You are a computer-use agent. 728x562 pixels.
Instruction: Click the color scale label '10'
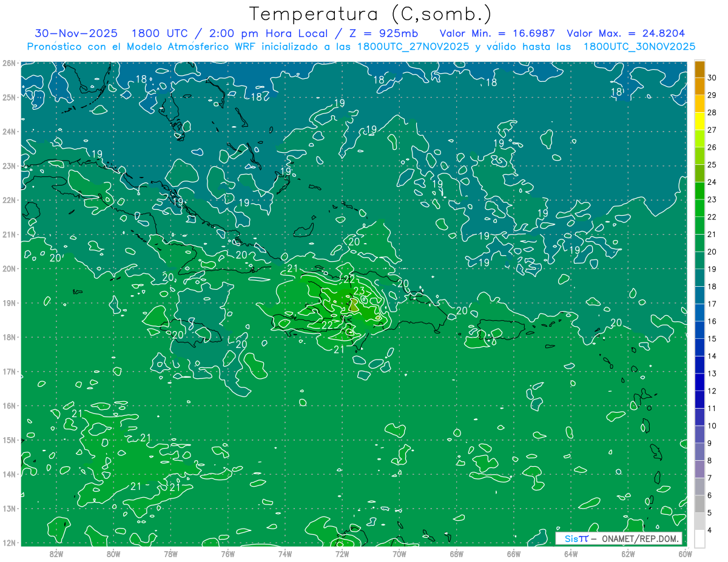[712, 426]
